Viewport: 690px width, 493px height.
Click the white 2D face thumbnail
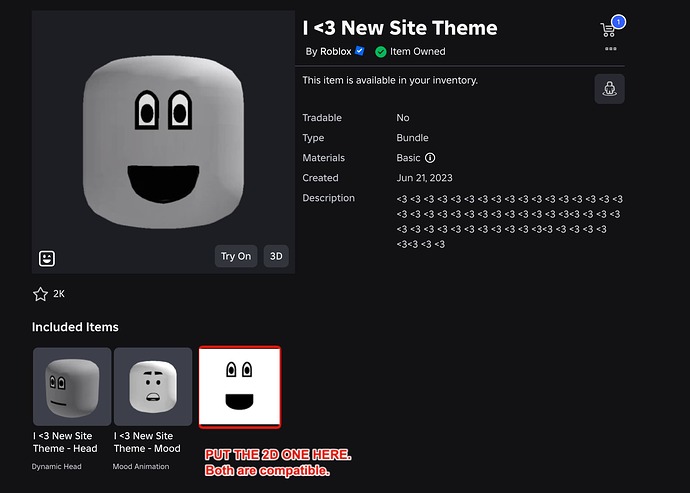coord(240,387)
